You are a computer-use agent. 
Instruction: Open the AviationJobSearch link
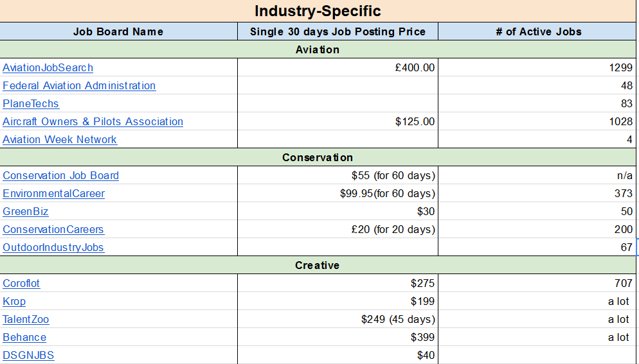(48, 67)
